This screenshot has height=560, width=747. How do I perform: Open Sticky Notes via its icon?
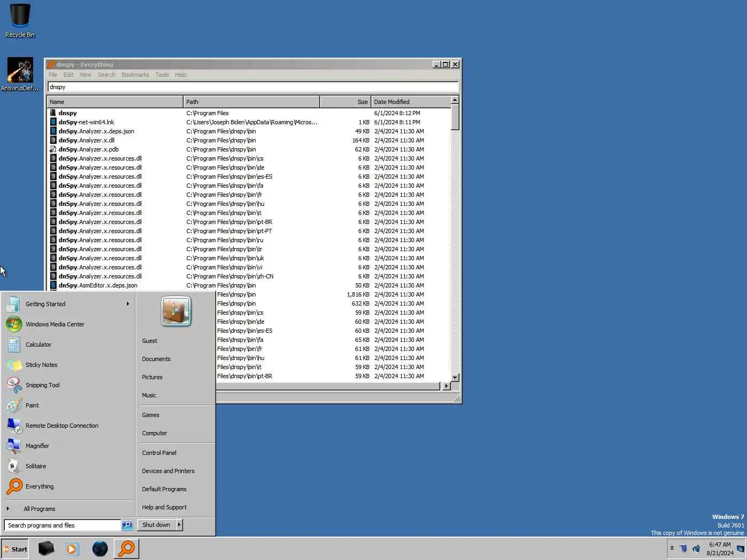(x=14, y=365)
